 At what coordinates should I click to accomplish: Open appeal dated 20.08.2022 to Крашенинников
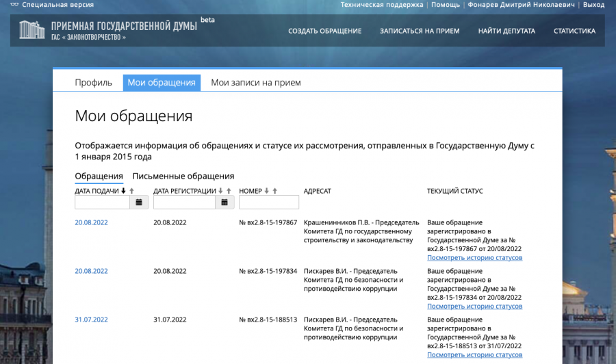(x=91, y=222)
